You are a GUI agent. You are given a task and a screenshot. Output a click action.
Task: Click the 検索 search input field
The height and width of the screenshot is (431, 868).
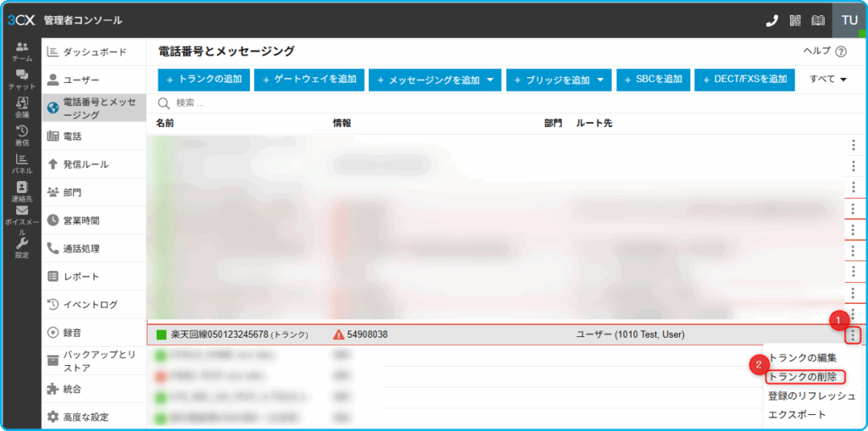[x=339, y=103]
